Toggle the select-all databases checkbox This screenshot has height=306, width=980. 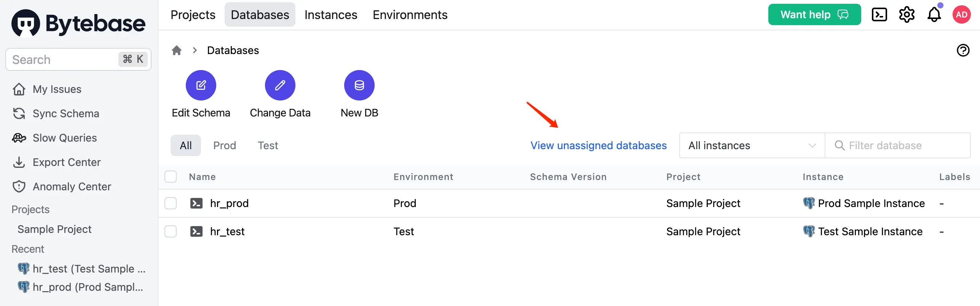coord(171,177)
